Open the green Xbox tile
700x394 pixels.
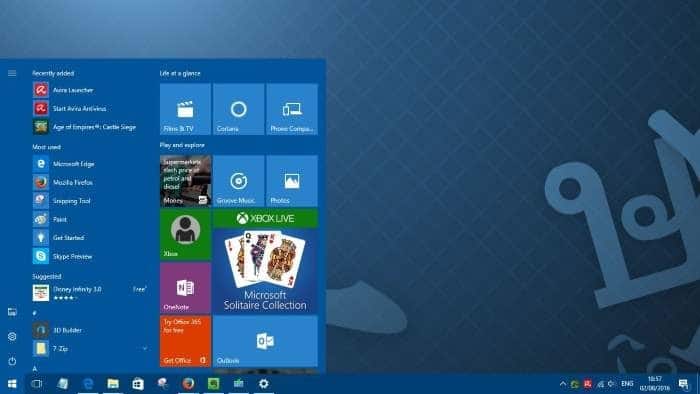[185, 234]
